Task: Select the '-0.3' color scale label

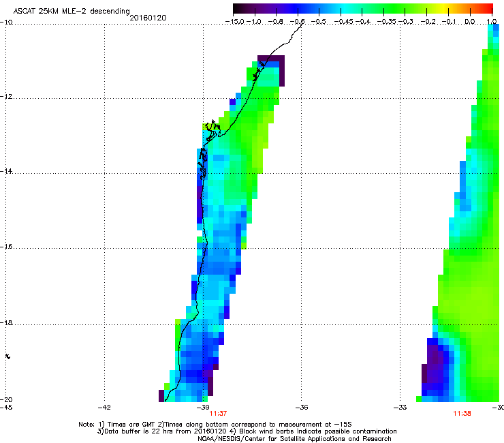Action: pos(406,22)
